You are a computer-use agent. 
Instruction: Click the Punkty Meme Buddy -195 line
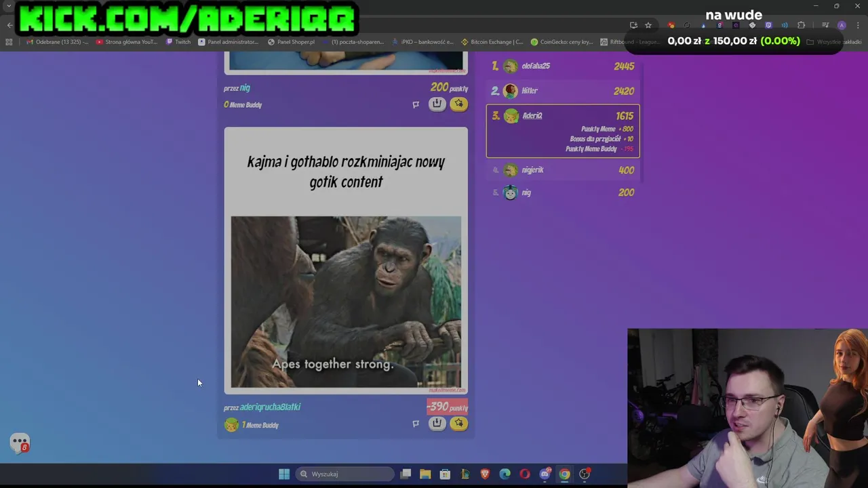(x=599, y=149)
